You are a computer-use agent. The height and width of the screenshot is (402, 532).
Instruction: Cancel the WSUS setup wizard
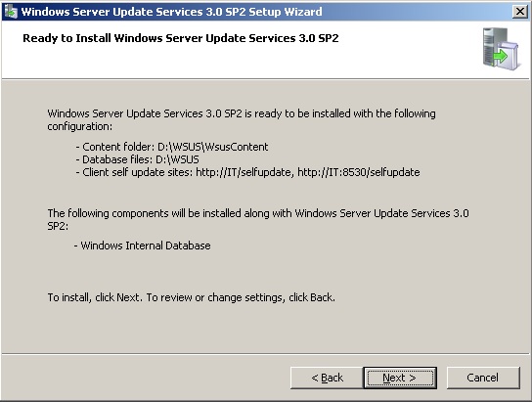click(x=483, y=378)
